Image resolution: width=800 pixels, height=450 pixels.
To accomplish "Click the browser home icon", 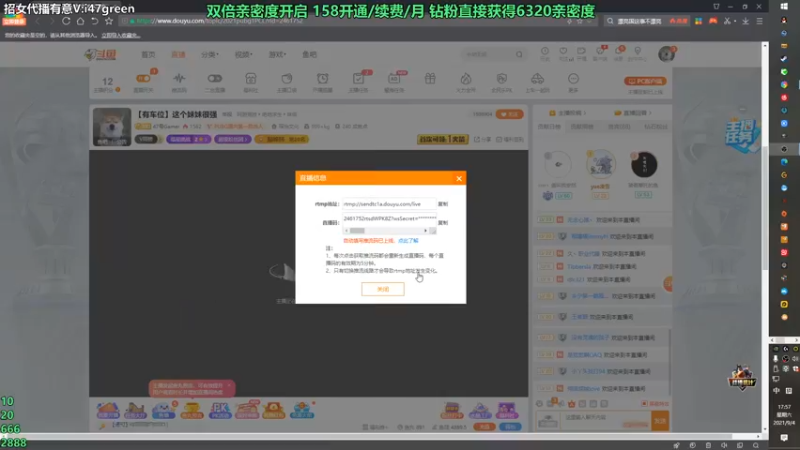I will point(80,21).
